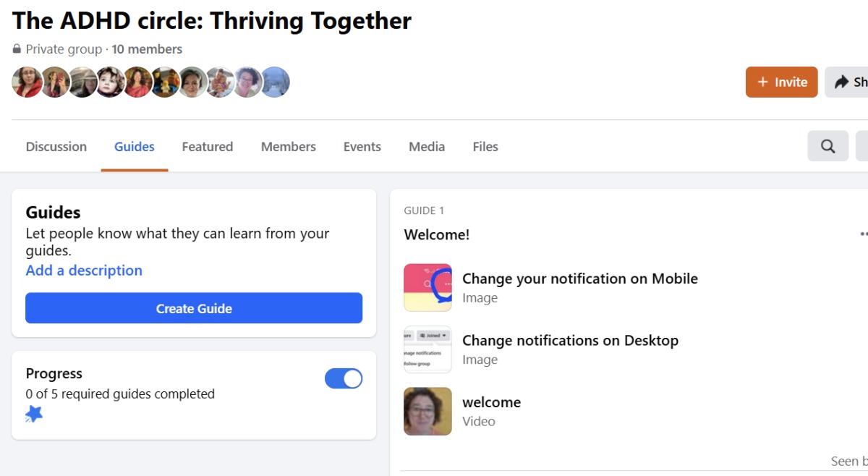Click the group title "The ADHD circle: Thriving Together"
The width and height of the screenshot is (868, 476).
[x=212, y=20]
